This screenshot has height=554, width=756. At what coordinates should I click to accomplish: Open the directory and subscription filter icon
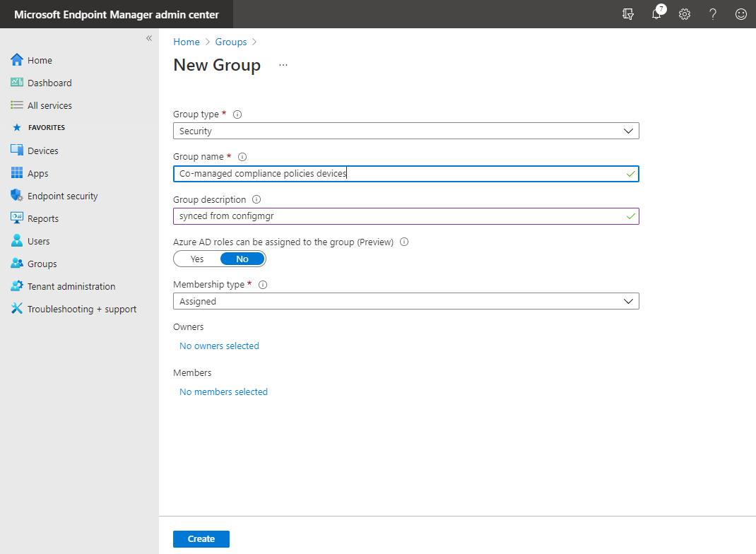pyautogui.click(x=627, y=14)
